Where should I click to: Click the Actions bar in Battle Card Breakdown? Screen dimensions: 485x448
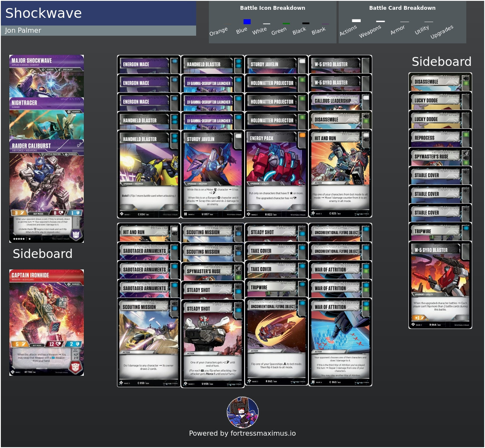tap(357, 21)
